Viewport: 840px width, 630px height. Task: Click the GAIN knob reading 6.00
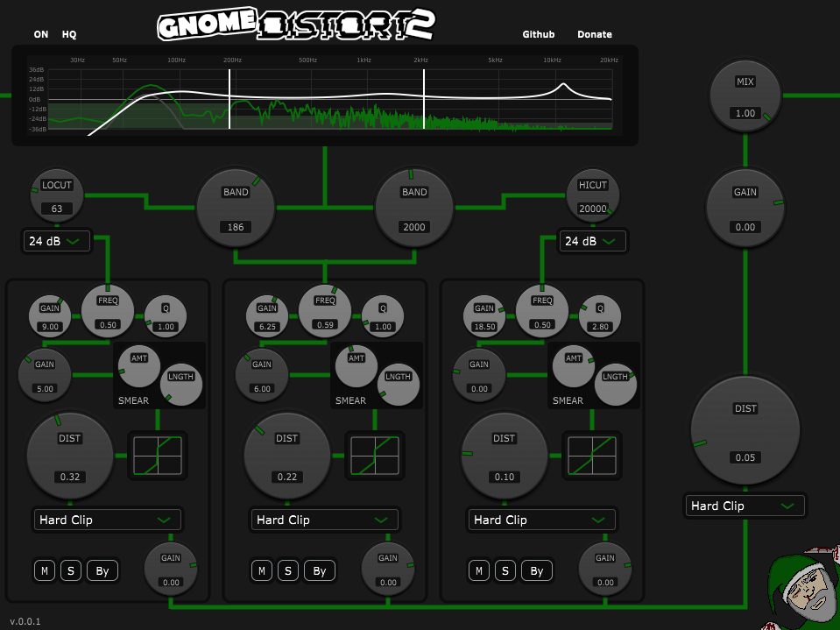pyautogui.click(x=261, y=375)
